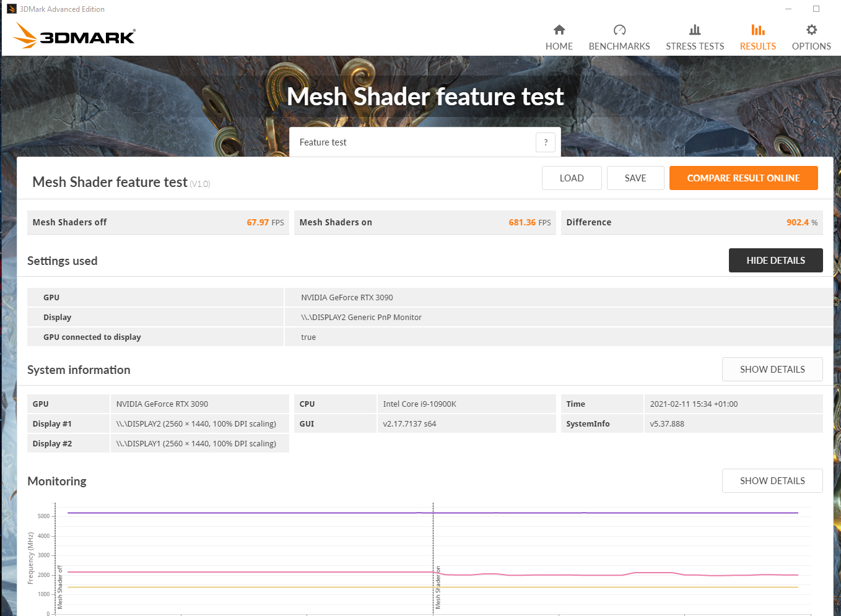This screenshot has height=616, width=841.
Task: Click the Mesh Shaders off 67.97 FPS value
Action: pyautogui.click(x=265, y=222)
